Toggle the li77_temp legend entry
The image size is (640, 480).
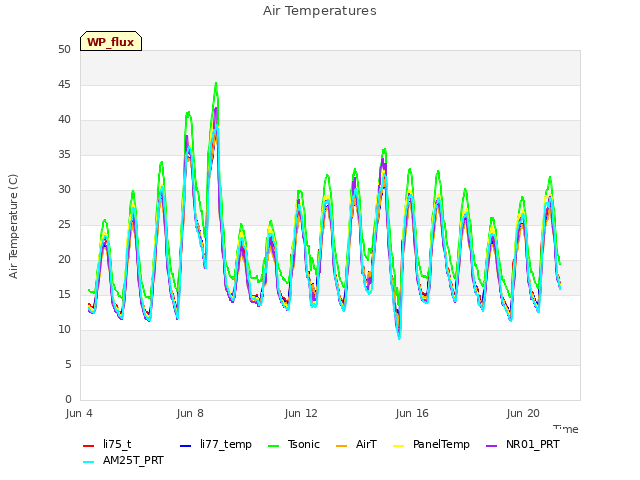pos(216,444)
